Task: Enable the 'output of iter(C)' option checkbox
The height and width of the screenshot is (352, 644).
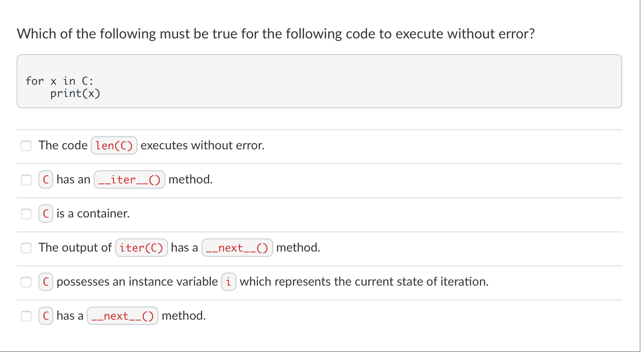Action: pyautogui.click(x=27, y=248)
